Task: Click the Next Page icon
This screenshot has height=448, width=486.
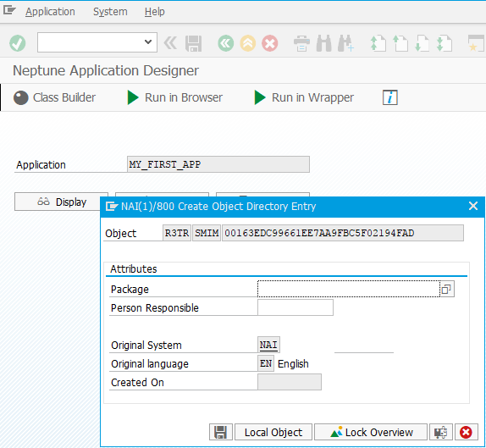Action: (x=422, y=43)
